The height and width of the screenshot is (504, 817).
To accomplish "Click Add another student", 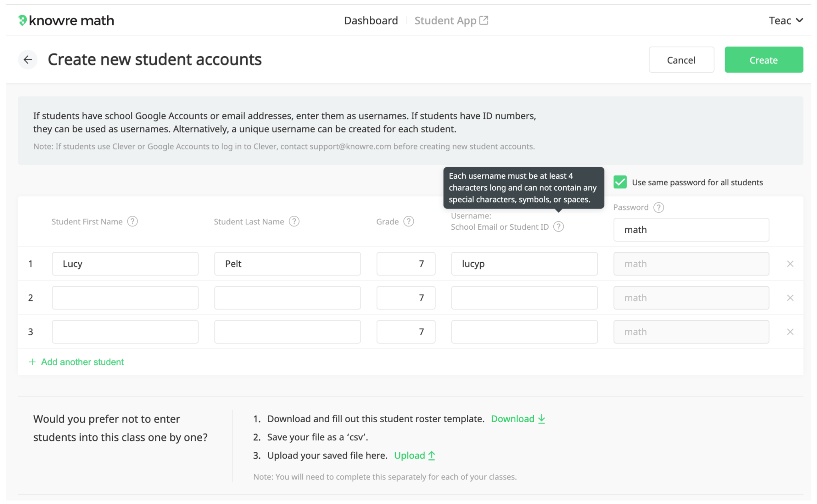I will (x=76, y=362).
